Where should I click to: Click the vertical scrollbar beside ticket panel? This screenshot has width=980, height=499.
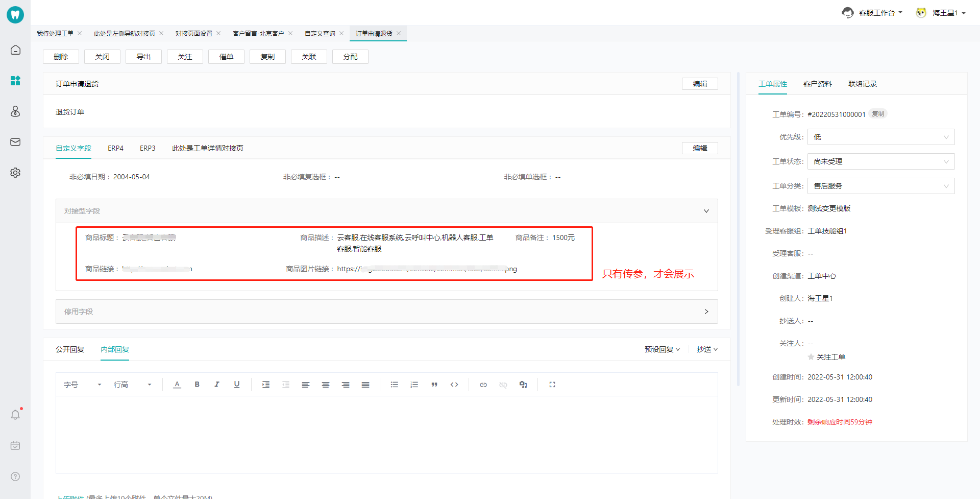point(738,229)
